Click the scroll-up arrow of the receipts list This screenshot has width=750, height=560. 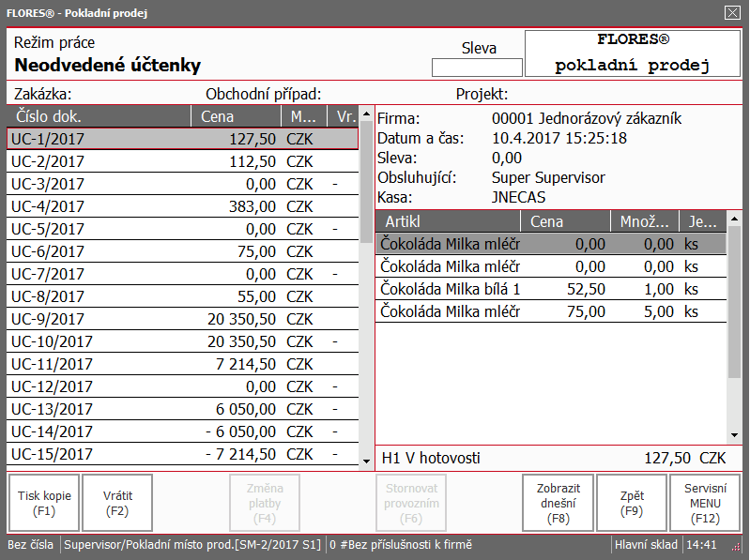(x=366, y=114)
